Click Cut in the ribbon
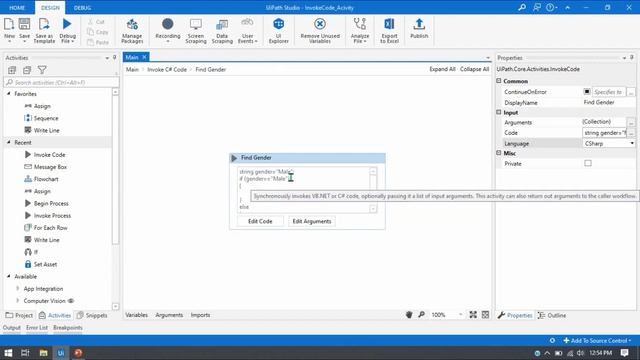Image resolution: width=640 pixels, height=360 pixels. click(x=96, y=22)
